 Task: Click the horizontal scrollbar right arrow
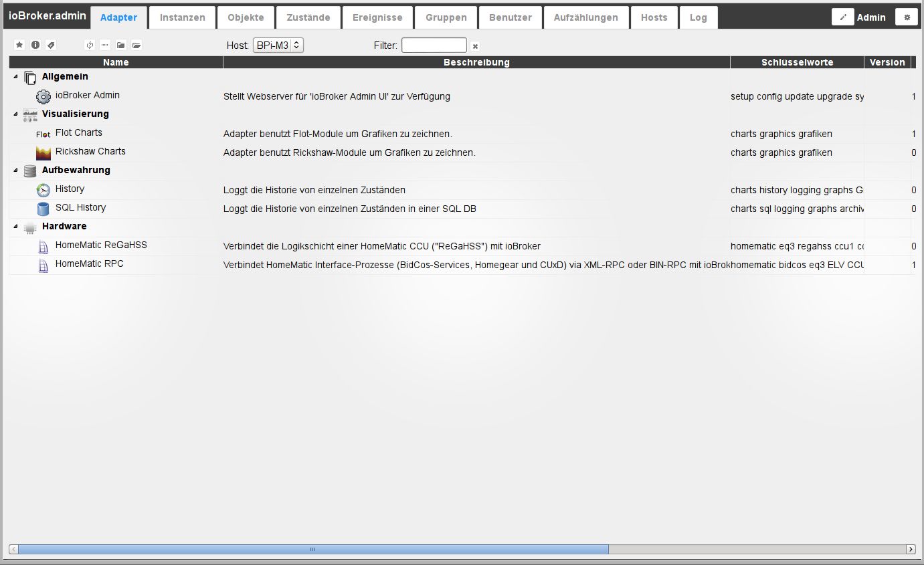pos(911,549)
